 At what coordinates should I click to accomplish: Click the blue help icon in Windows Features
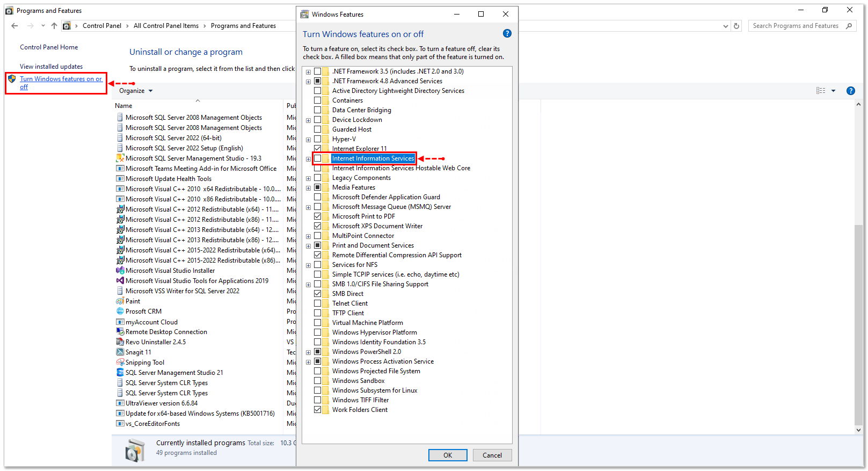click(507, 34)
